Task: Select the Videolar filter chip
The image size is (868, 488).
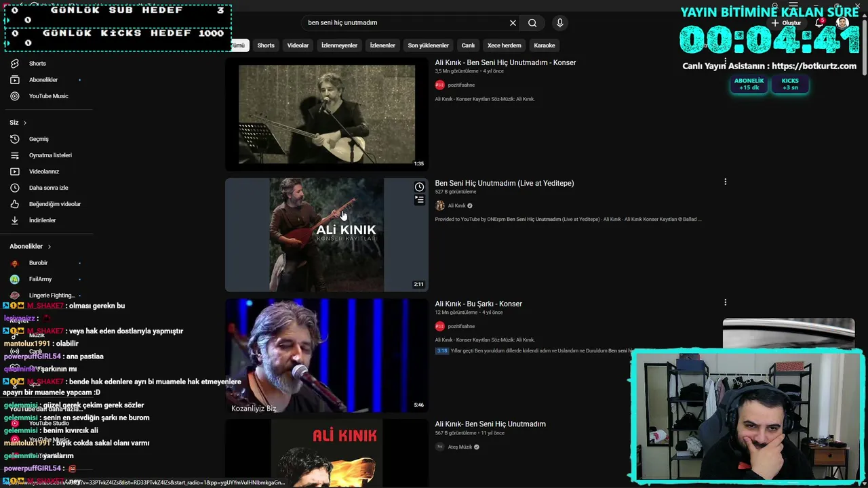Action: click(298, 45)
